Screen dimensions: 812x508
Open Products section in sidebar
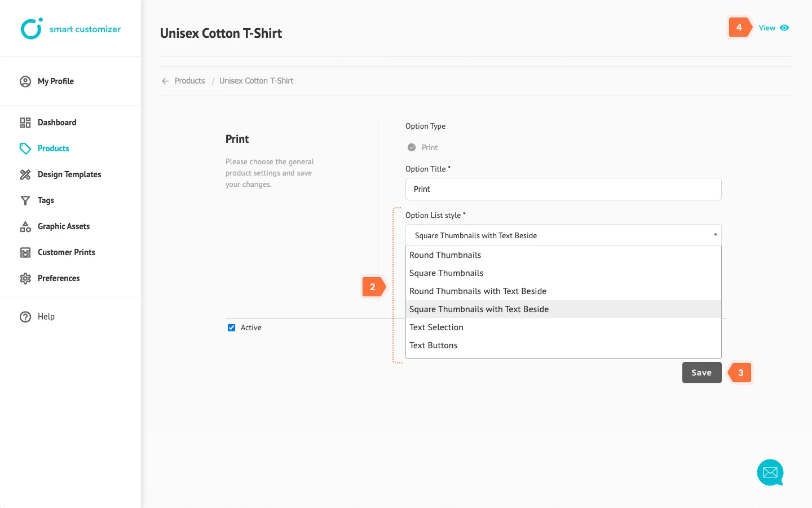click(54, 148)
